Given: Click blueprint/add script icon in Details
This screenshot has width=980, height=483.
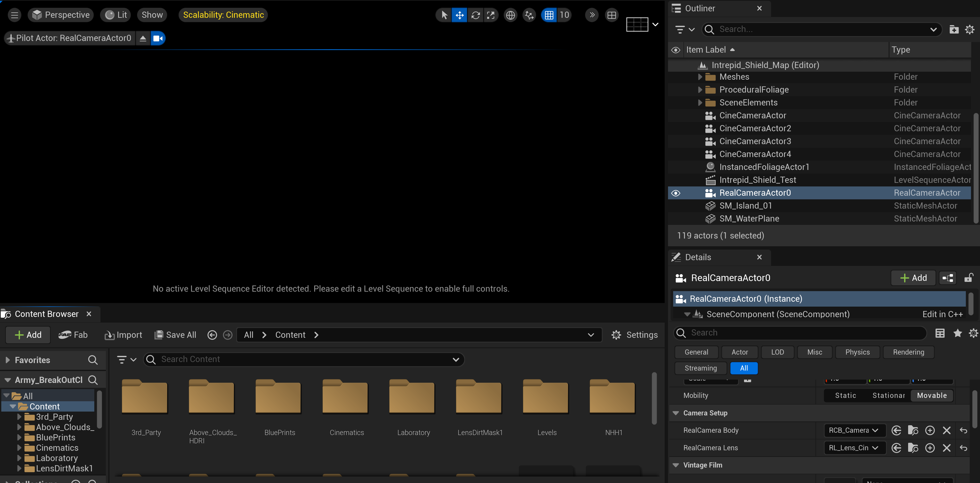Looking at the screenshot, I should click(x=948, y=278).
